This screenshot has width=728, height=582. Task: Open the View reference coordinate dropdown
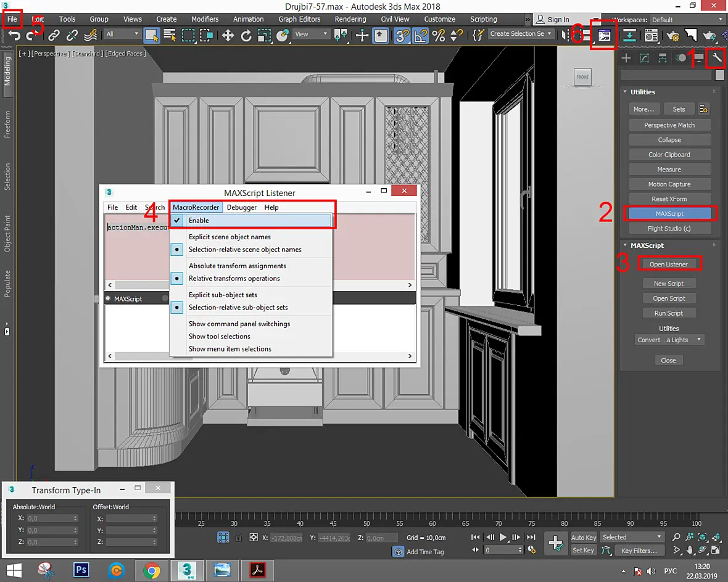pos(310,35)
